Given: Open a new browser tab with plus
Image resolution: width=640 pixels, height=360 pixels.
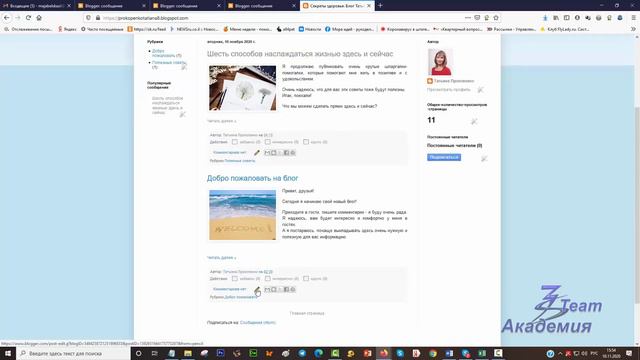Looking at the screenshot, I should 380,5.
